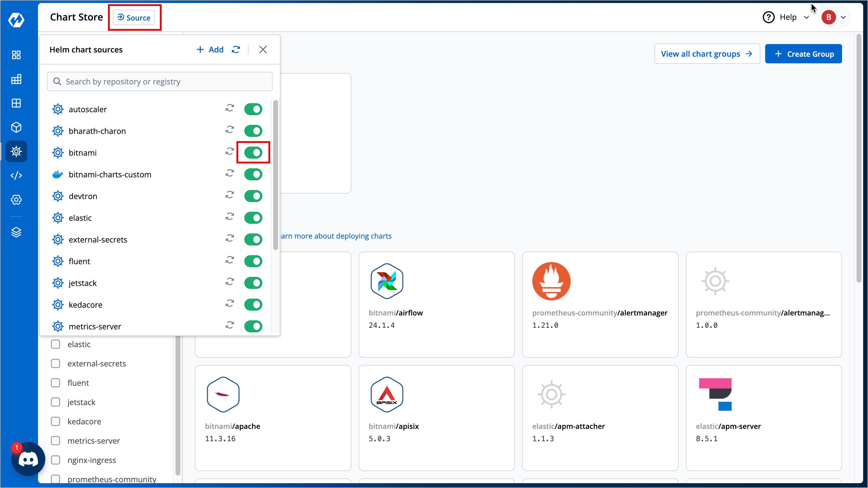Check the fluent repository filter checkbox
868x488 pixels.
pos(56,382)
